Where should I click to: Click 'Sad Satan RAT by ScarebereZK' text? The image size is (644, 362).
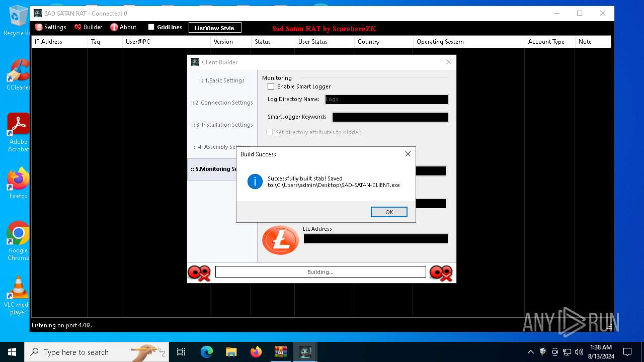point(324,29)
